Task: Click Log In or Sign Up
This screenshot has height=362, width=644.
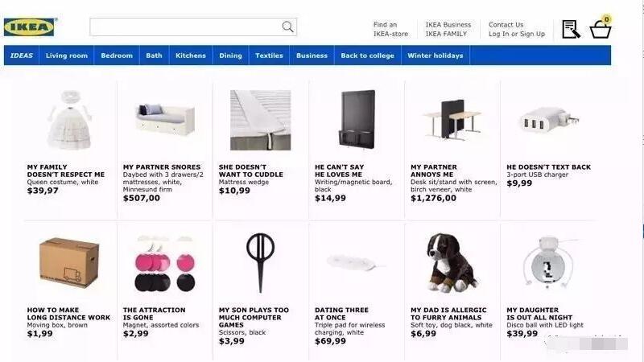Action: point(517,34)
